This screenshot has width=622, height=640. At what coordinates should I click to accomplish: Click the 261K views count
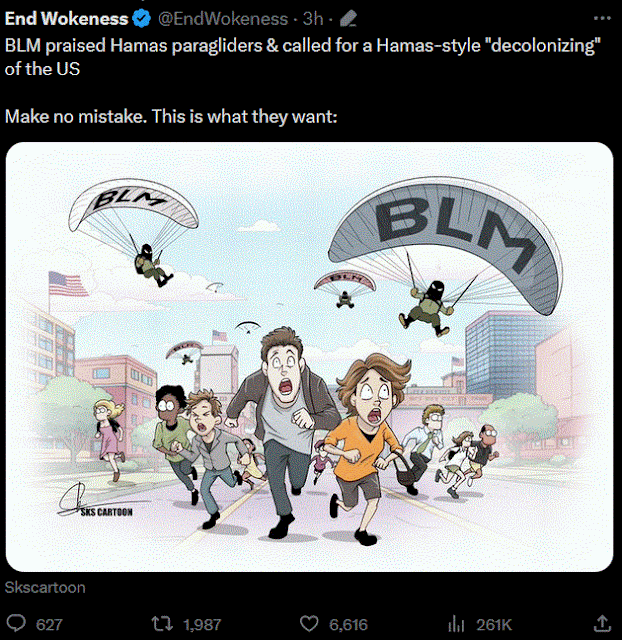494,624
